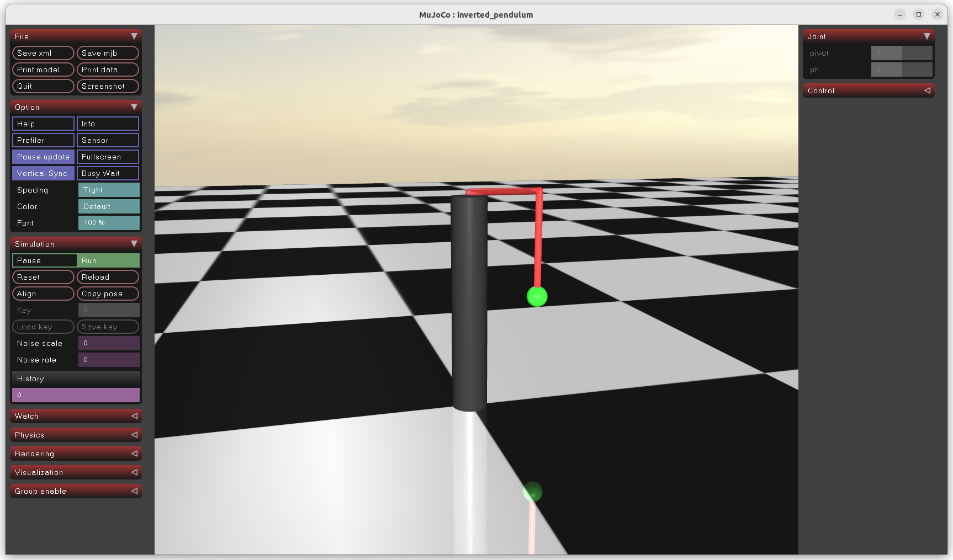Adjust the pivot joint slider
Image resolution: width=953 pixels, height=560 pixels.
pos(901,53)
